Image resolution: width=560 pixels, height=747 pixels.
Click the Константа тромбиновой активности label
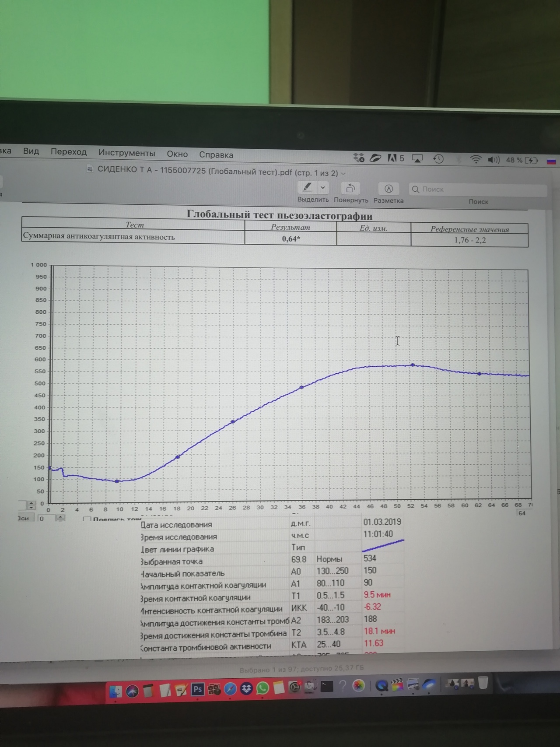coord(206,646)
